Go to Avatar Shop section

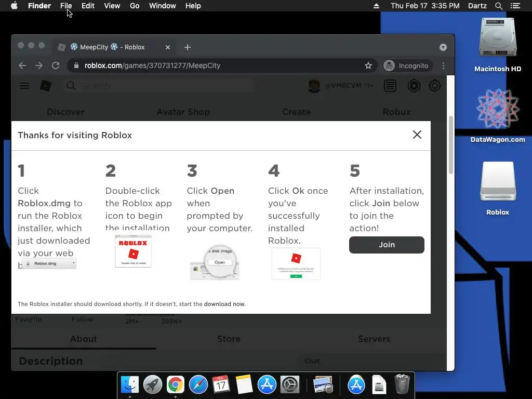pos(183,112)
